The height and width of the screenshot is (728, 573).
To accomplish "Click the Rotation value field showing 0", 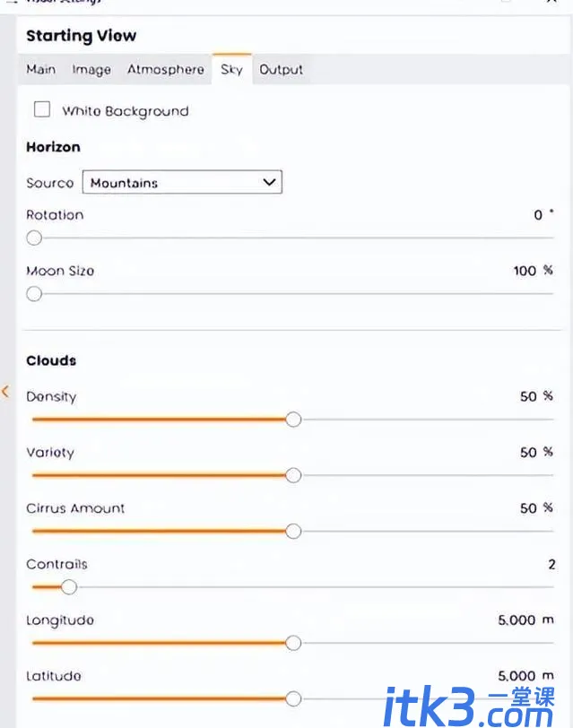I will (x=538, y=215).
